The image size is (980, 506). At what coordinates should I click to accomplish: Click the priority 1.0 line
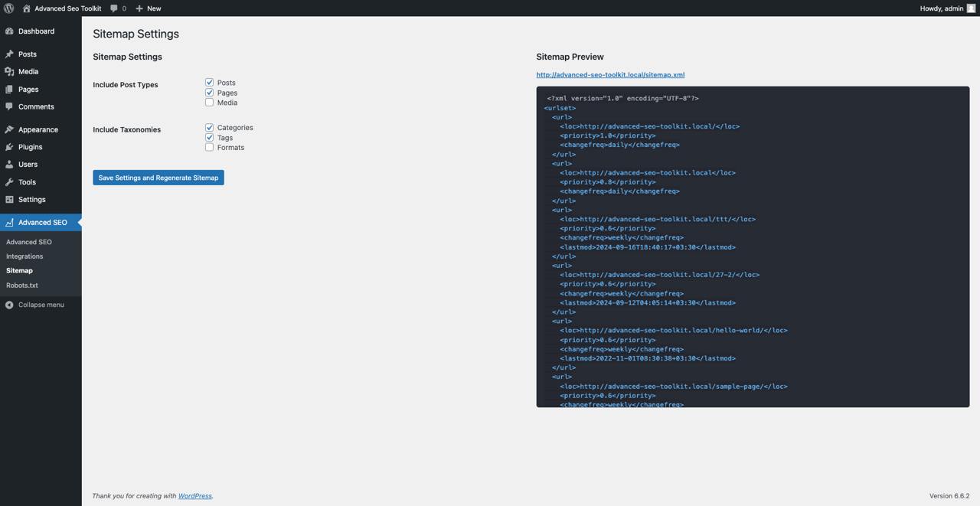point(608,135)
